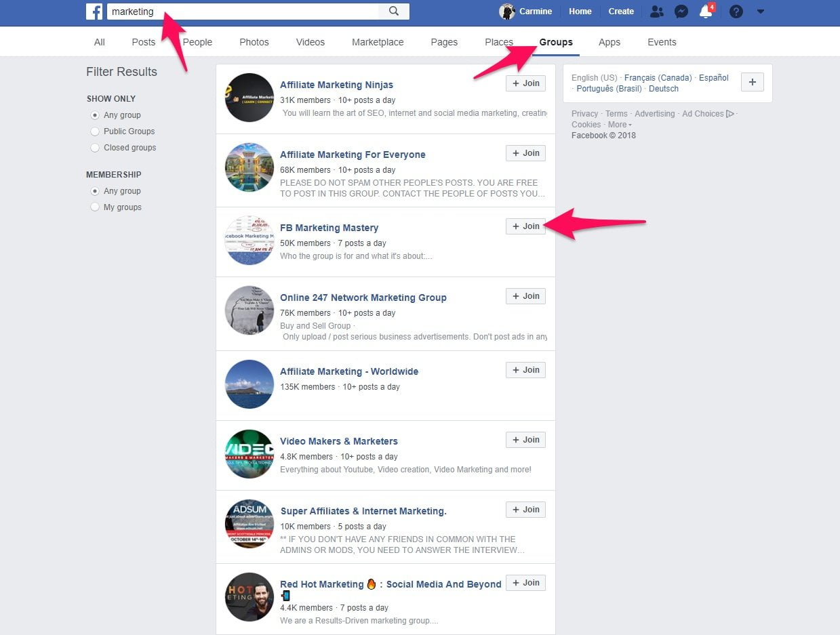Select the Public Groups radio button

tap(95, 131)
